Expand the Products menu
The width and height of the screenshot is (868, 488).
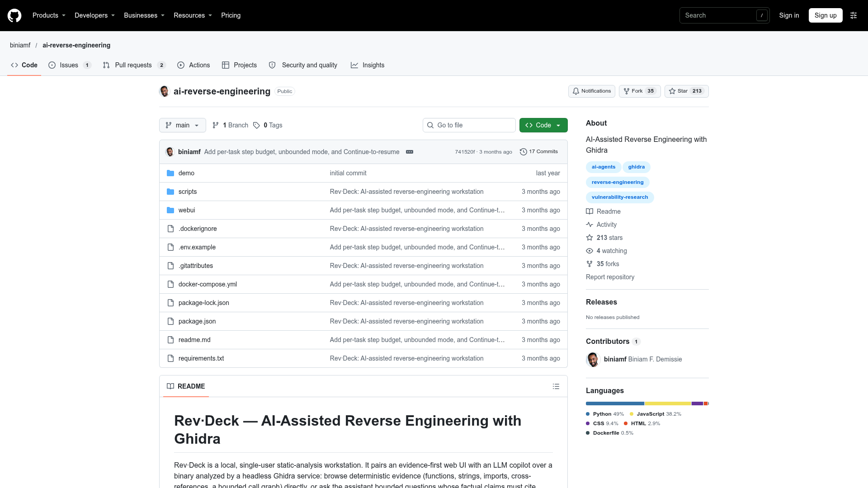click(x=49, y=15)
